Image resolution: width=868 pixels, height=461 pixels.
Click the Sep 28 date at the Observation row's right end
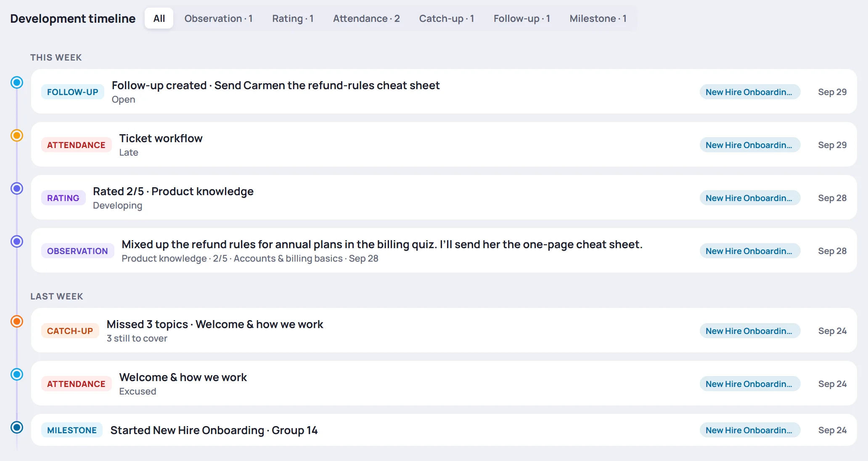point(832,251)
